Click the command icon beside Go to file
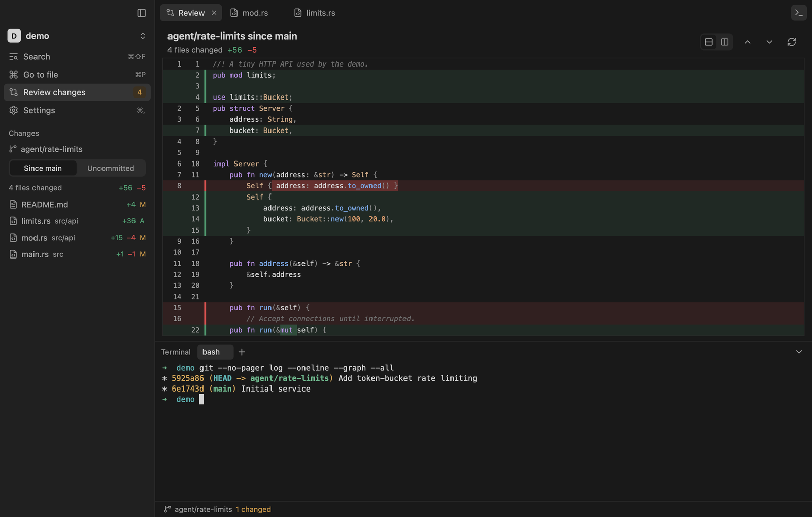The height and width of the screenshot is (517, 812). (x=14, y=75)
